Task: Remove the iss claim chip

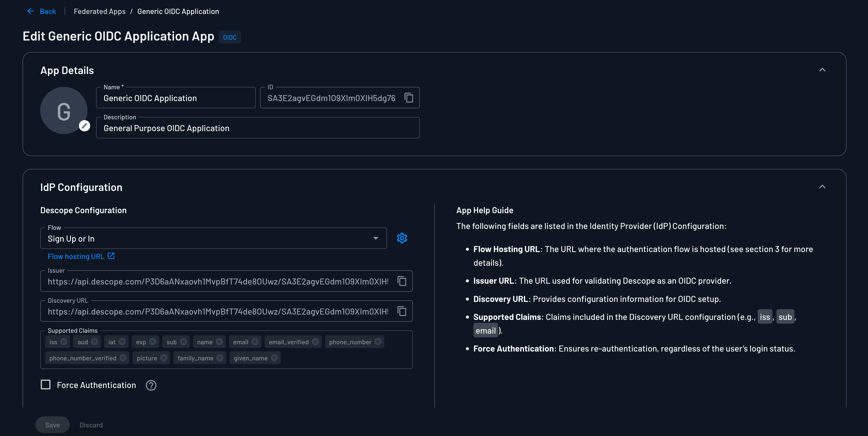Action: [64, 342]
